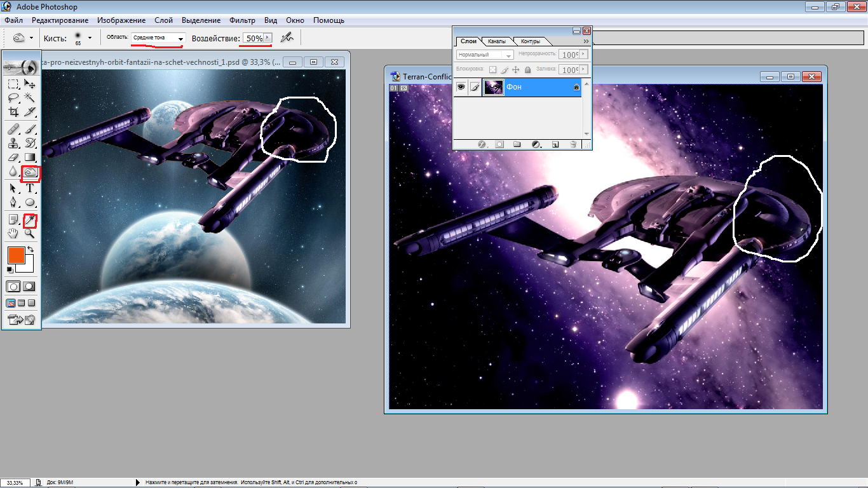Open the Помощь menu
Viewport: 868px width, 488px height.
click(x=329, y=20)
